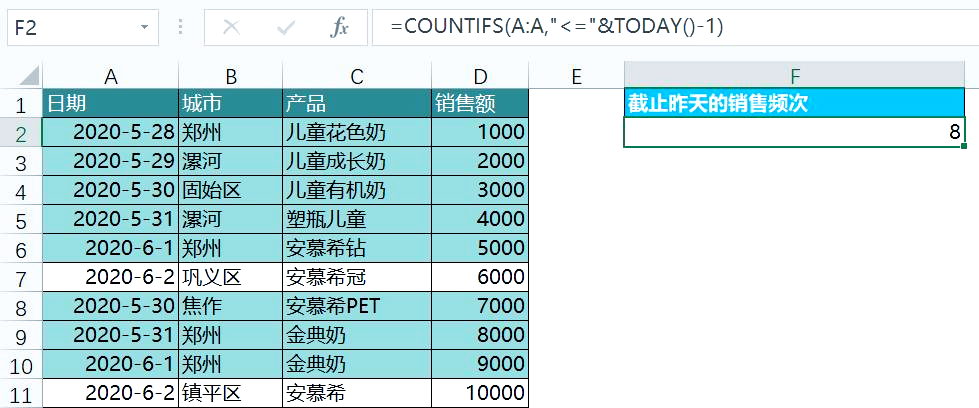Select column E header
The image size is (979, 408).
576,76
